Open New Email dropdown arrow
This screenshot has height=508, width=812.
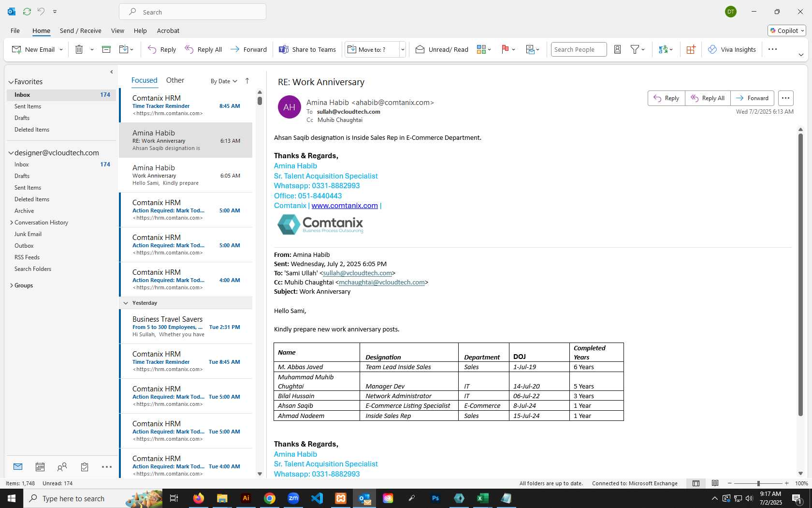click(x=61, y=50)
